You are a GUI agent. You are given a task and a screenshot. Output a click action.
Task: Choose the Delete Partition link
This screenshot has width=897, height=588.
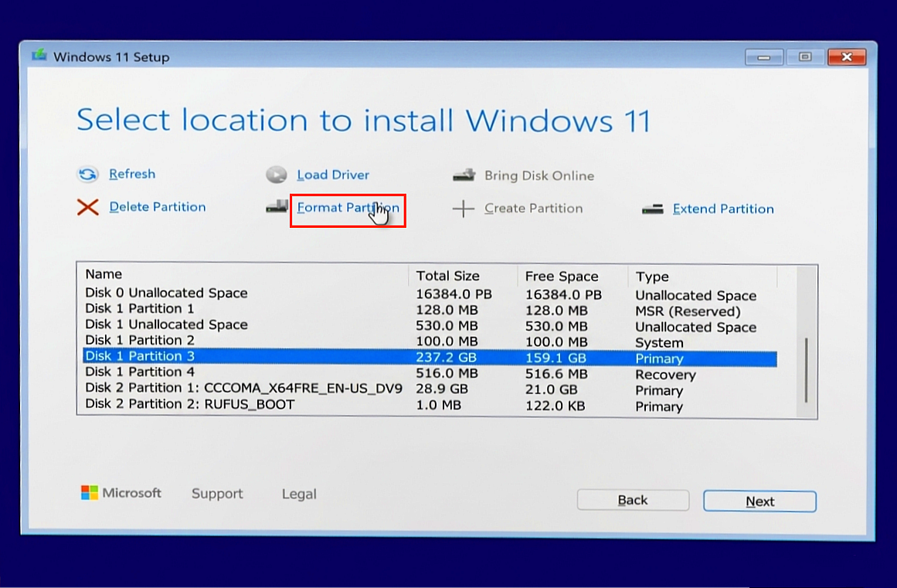click(x=158, y=207)
